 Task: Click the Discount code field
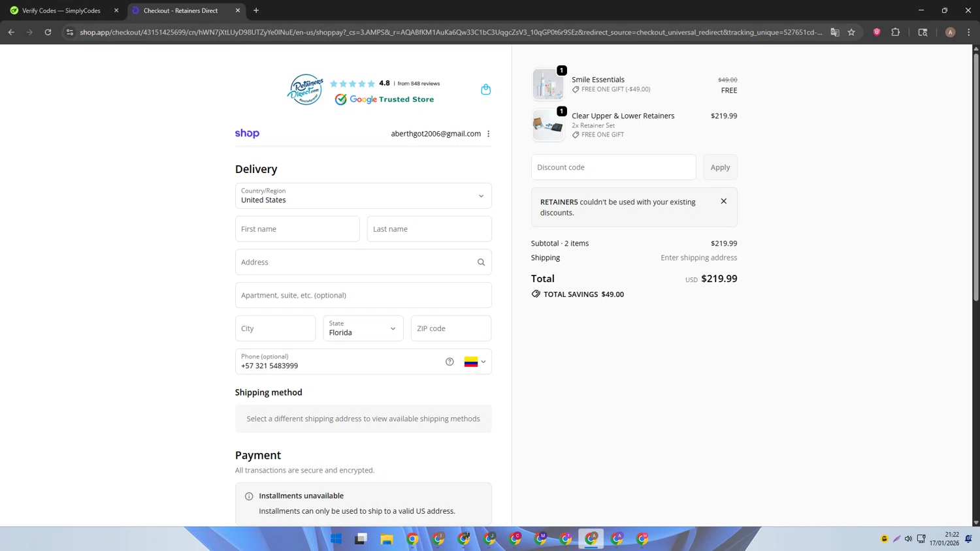pyautogui.click(x=613, y=167)
